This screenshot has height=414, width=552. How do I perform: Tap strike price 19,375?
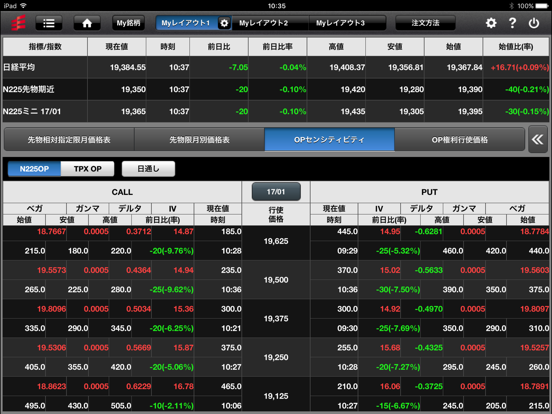(x=276, y=319)
